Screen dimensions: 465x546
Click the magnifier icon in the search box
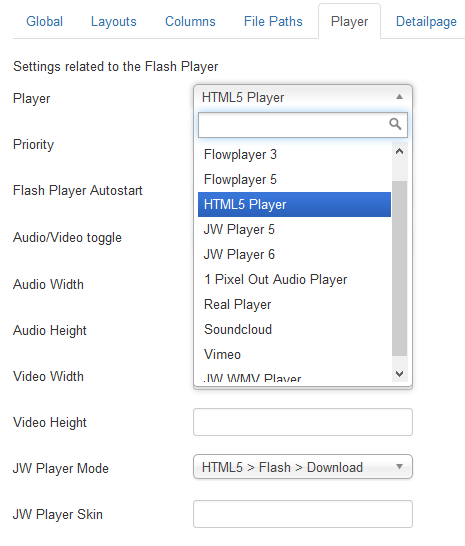(x=395, y=124)
